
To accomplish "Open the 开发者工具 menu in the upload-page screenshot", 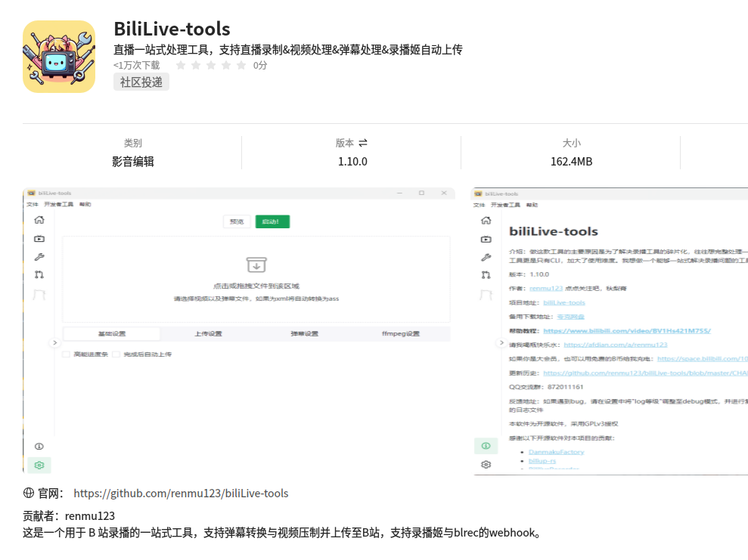I will [x=59, y=205].
